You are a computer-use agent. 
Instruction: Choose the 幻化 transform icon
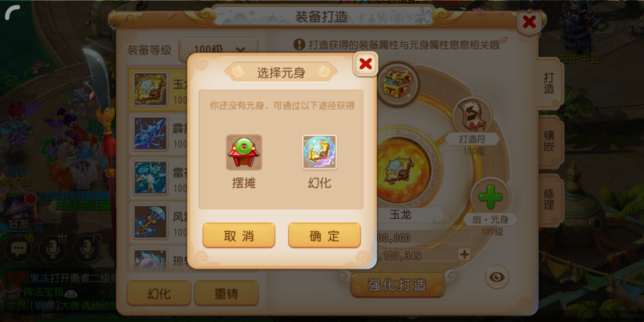(x=319, y=152)
